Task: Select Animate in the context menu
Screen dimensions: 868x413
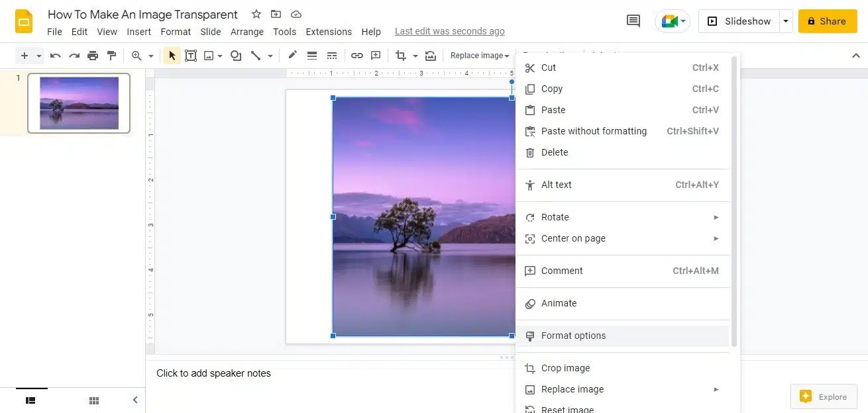Action: click(x=623, y=303)
